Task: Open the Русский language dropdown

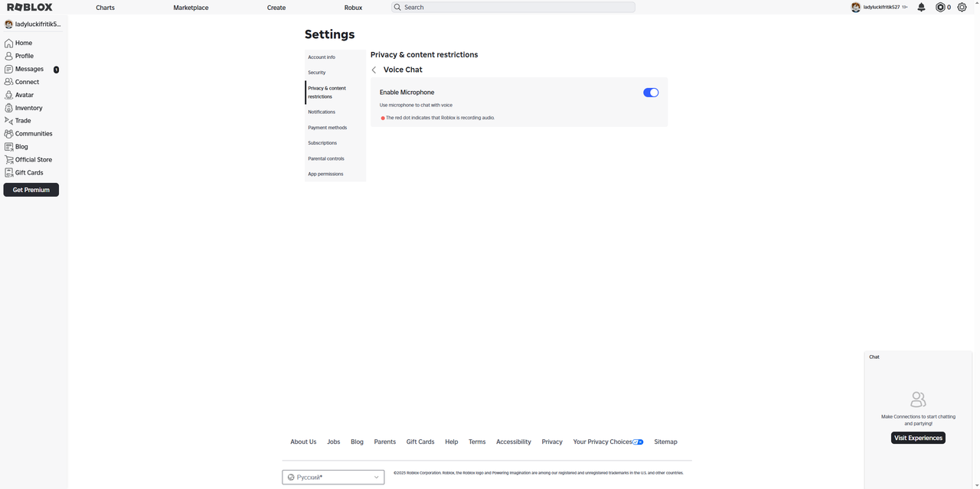Action: [333, 478]
